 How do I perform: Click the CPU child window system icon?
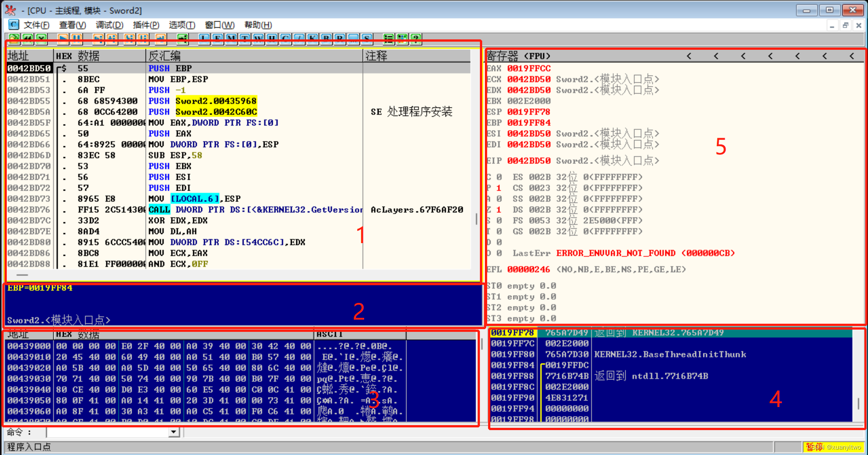tap(14, 24)
